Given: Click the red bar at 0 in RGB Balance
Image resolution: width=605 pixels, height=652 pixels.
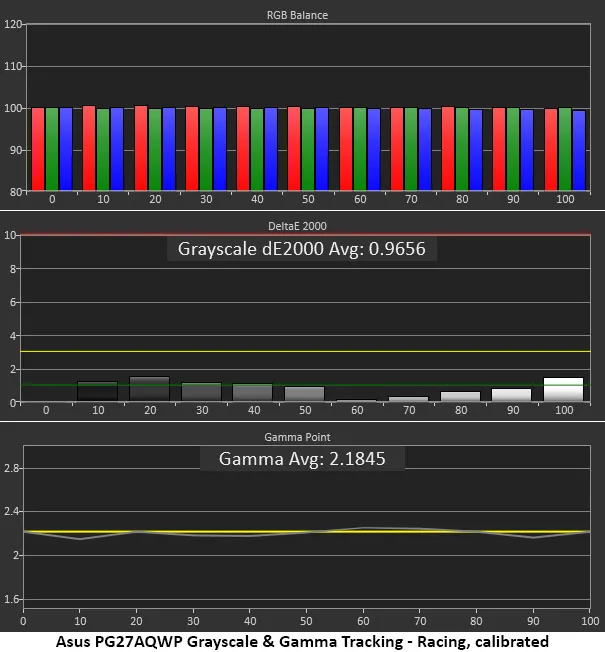Looking at the screenshot, I should 38,149.
